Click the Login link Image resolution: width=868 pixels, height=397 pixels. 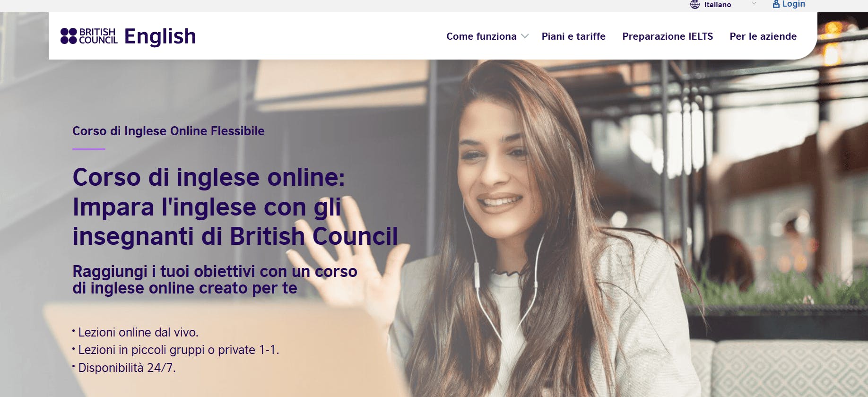(793, 4)
